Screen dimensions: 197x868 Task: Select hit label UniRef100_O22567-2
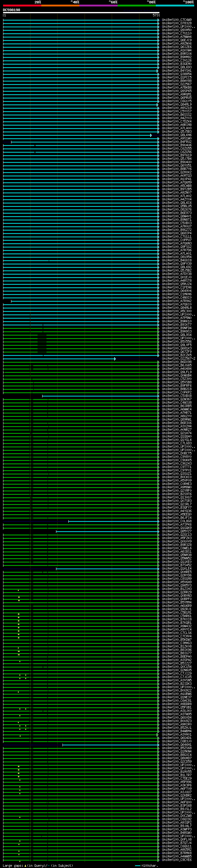click(x=179, y=358)
